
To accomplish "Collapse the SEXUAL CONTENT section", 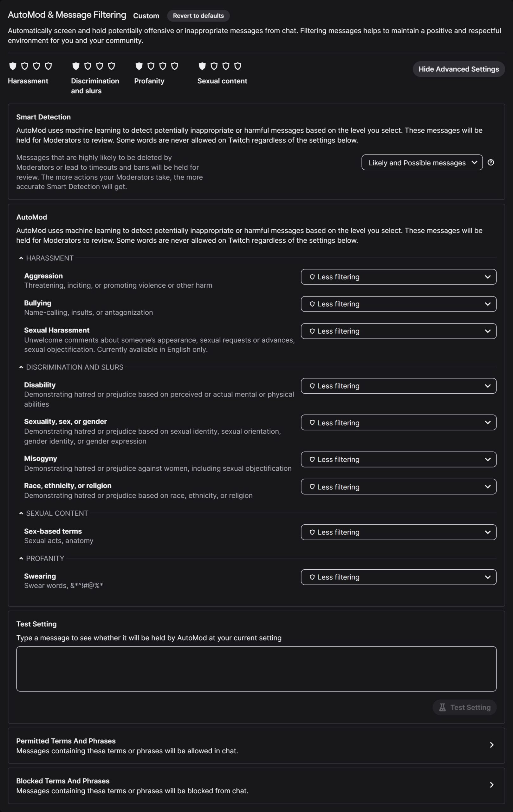I will pos(21,513).
